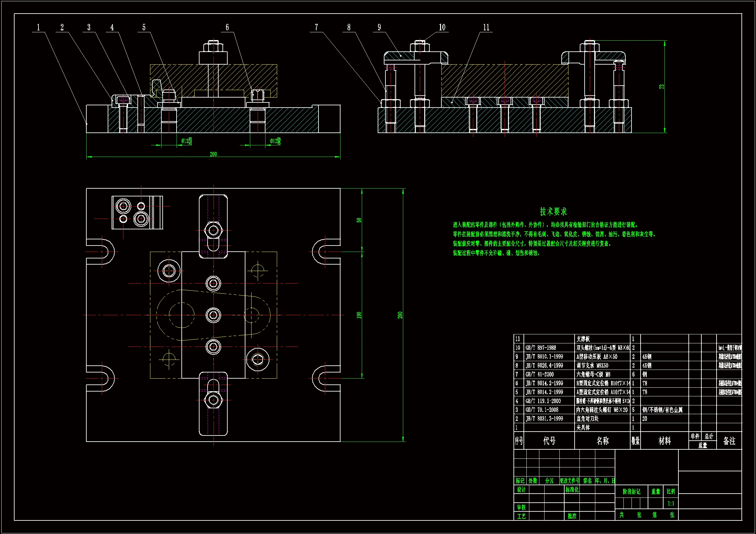
Task: Select the 支撑板 row in parts list
Action: (583, 339)
